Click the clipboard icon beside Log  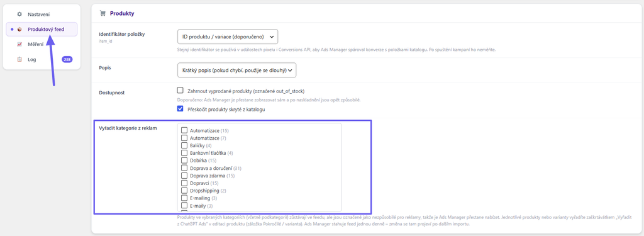tap(19, 60)
